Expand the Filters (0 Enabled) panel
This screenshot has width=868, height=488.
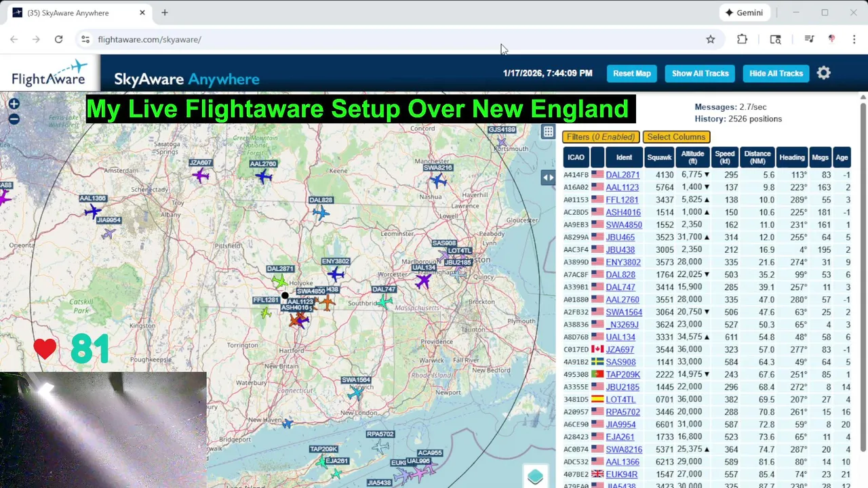pyautogui.click(x=601, y=137)
